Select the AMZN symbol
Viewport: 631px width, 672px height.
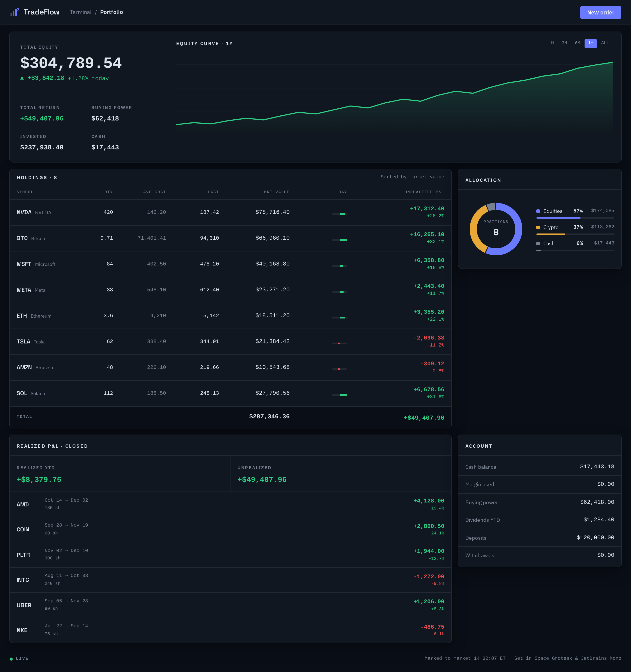(x=24, y=368)
